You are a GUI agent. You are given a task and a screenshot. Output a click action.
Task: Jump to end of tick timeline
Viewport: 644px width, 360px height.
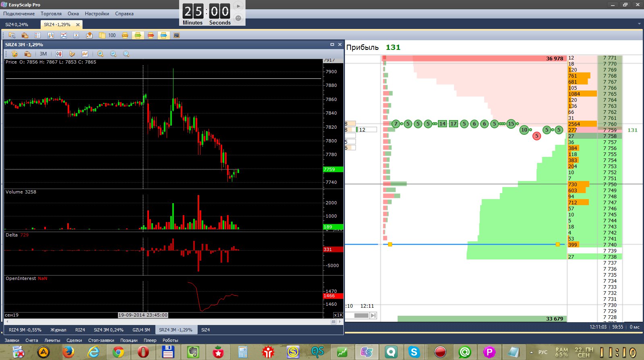pos(373,315)
